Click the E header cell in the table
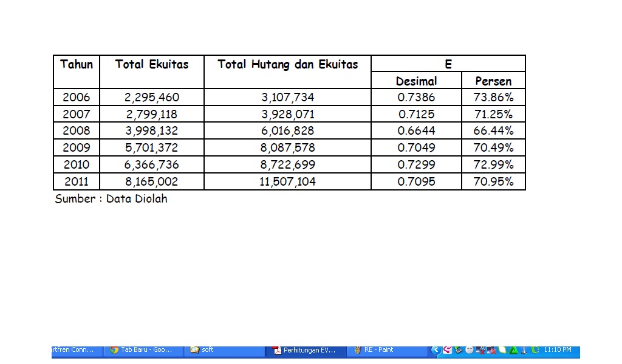This screenshot has height=364, width=622. pyautogui.click(x=448, y=64)
